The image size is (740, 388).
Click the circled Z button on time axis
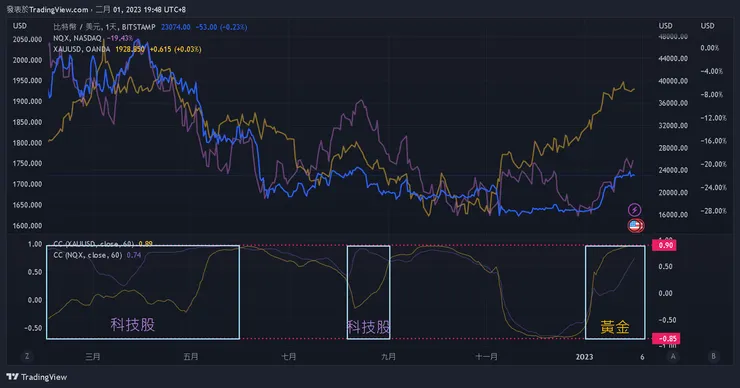tap(26, 356)
